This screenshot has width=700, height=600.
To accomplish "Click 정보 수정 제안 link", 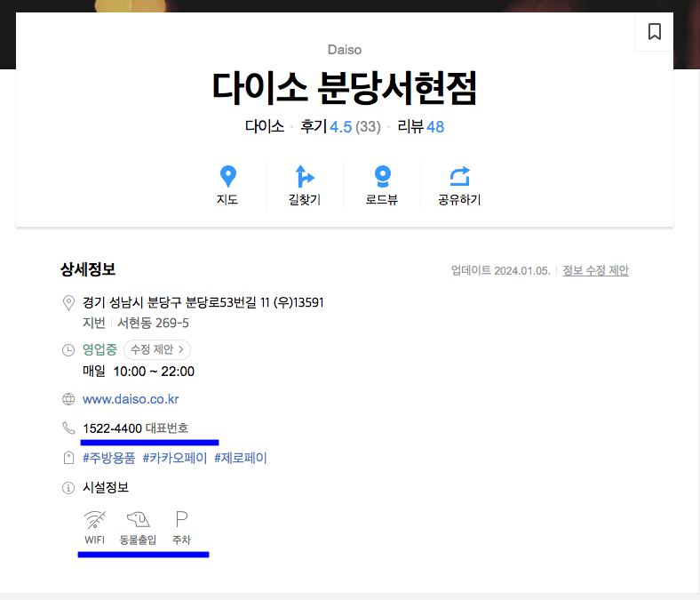I will coord(595,271).
